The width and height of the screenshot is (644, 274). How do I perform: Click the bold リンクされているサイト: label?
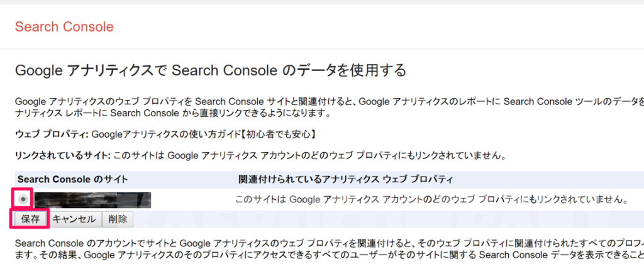pos(62,155)
